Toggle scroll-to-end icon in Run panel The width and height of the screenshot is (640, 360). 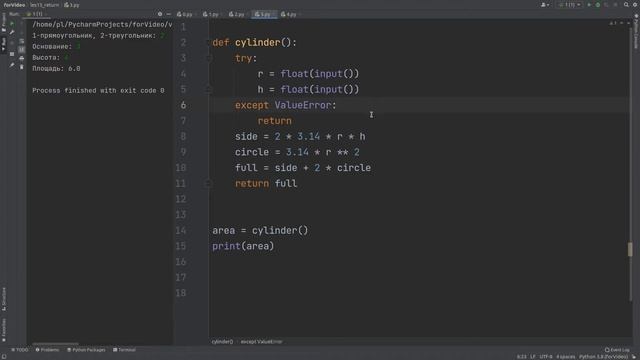22,49
